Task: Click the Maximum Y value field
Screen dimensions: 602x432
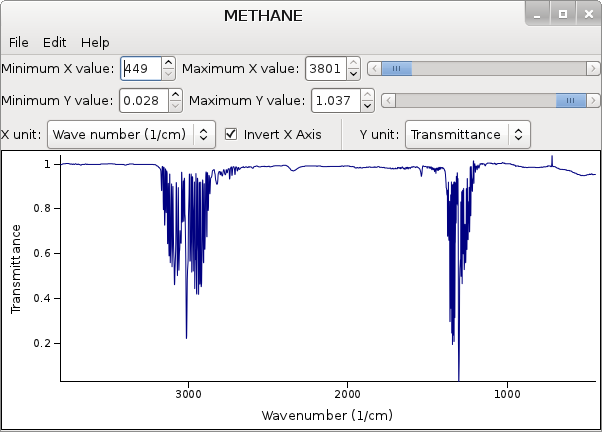Action: [x=336, y=101]
